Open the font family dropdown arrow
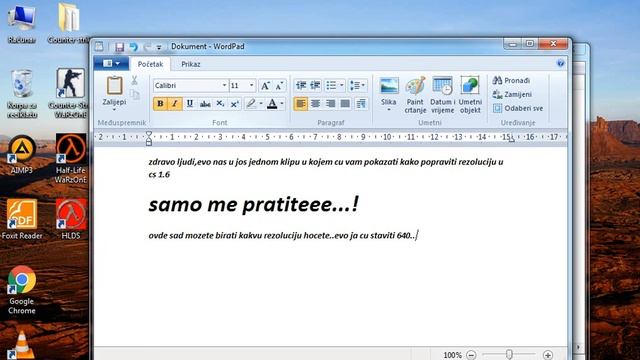This screenshot has height=360, width=640. click(224, 85)
